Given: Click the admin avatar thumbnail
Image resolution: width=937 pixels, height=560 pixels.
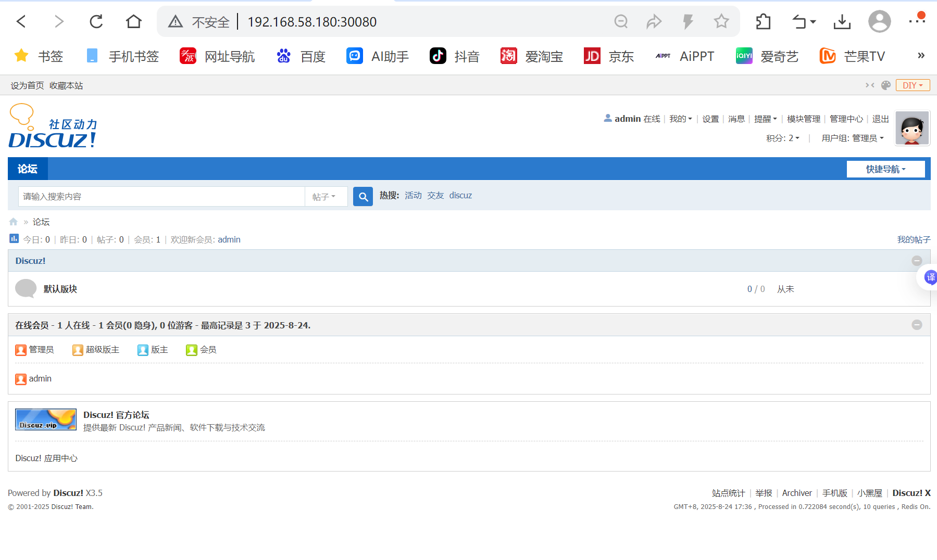Looking at the screenshot, I should pyautogui.click(x=912, y=128).
